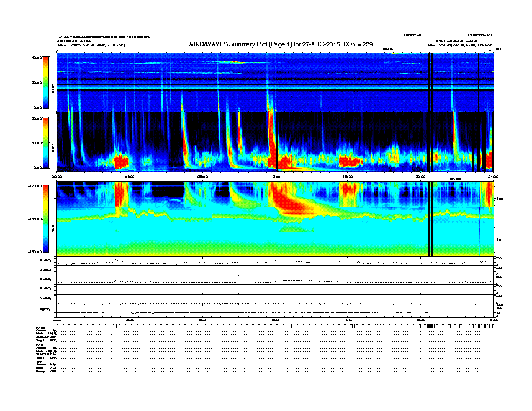Click the top-left orbit info text line
Screen dimensions: 532x411
pos(91,45)
